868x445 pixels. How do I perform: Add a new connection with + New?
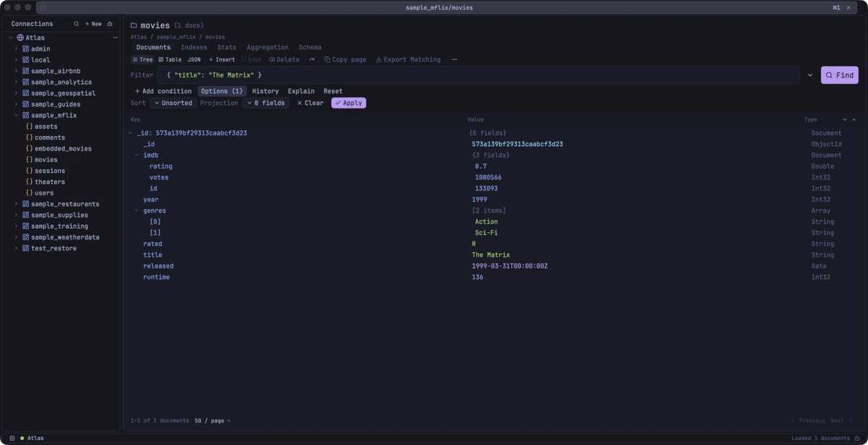[x=93, y=24]
